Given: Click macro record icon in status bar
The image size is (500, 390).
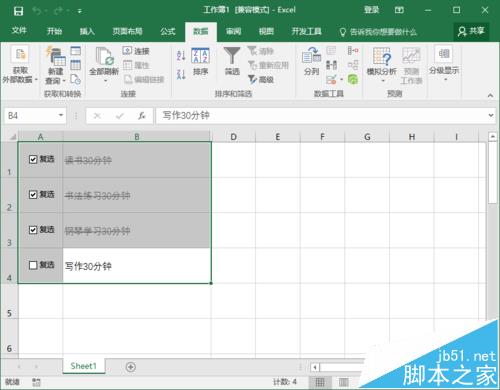Looking at the screenshot, I should [36, 382].
